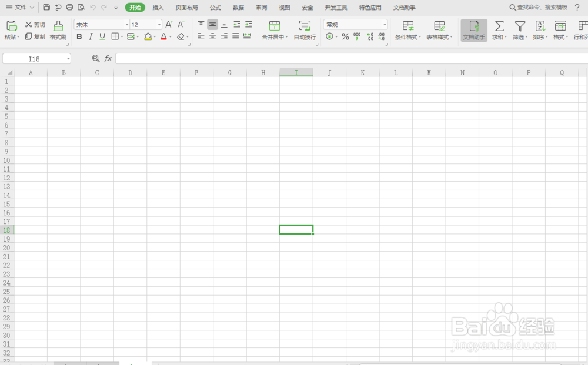Click the bottom align icon
The width and height of the screenshot is (588, 365).
coord(224,24)
